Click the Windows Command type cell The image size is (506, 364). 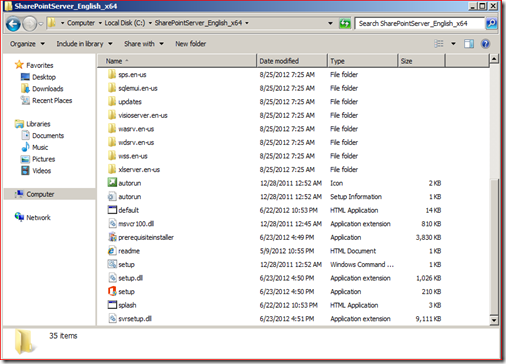362,264
